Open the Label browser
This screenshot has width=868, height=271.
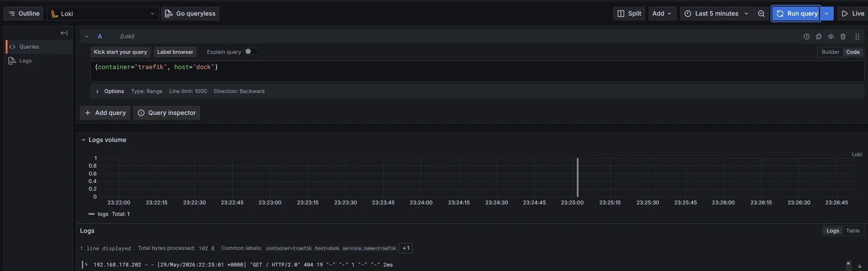[x=175, y=52]
